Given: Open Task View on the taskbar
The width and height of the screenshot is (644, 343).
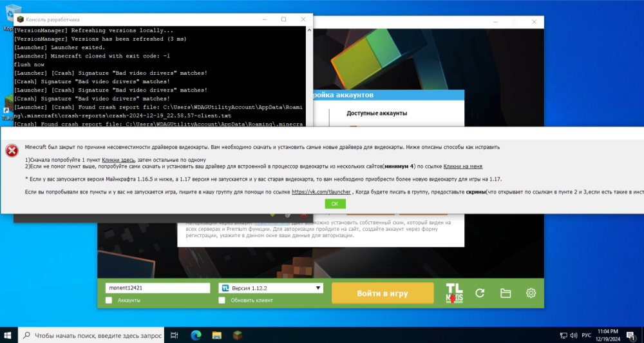Looking at the screenshot, I should [x=174, y=335].
